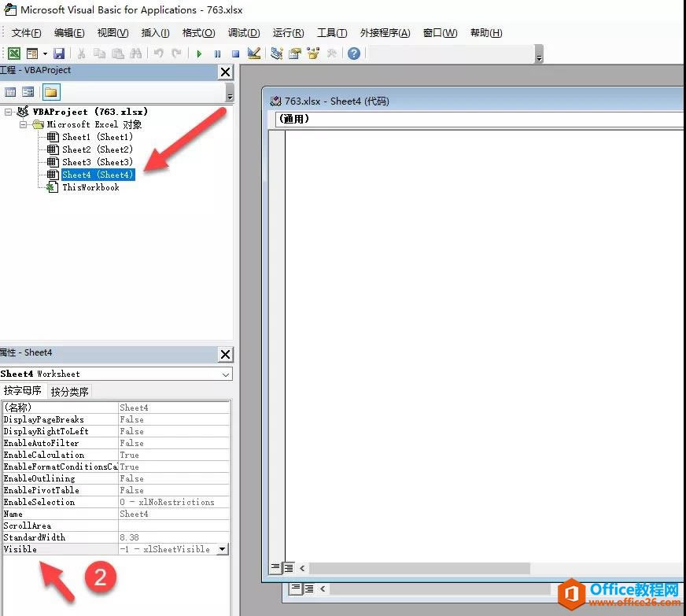Select ThisWorkbook in project tree
The image size is (686, 616).
coord(90,187)
